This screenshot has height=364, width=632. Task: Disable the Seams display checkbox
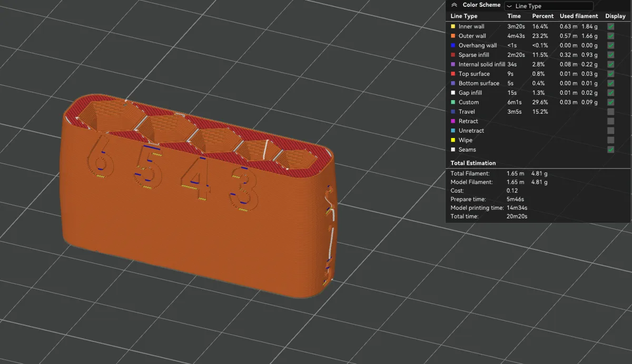pyautogui.click(x=610, y=150)
